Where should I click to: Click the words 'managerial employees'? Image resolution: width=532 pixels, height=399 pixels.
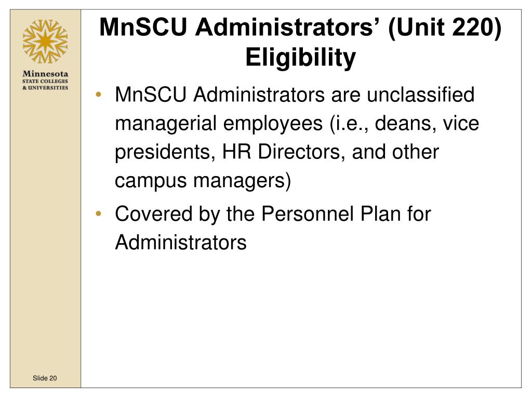point(219,124)
